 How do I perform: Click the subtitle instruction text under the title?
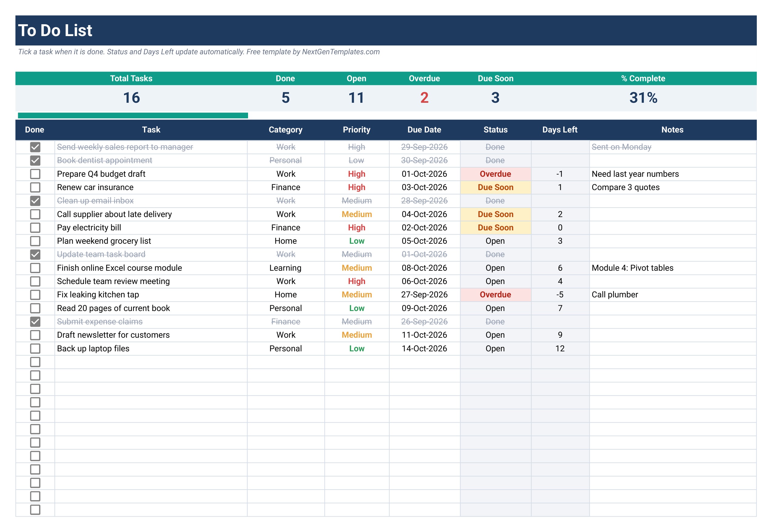click(x=199, y=52)
